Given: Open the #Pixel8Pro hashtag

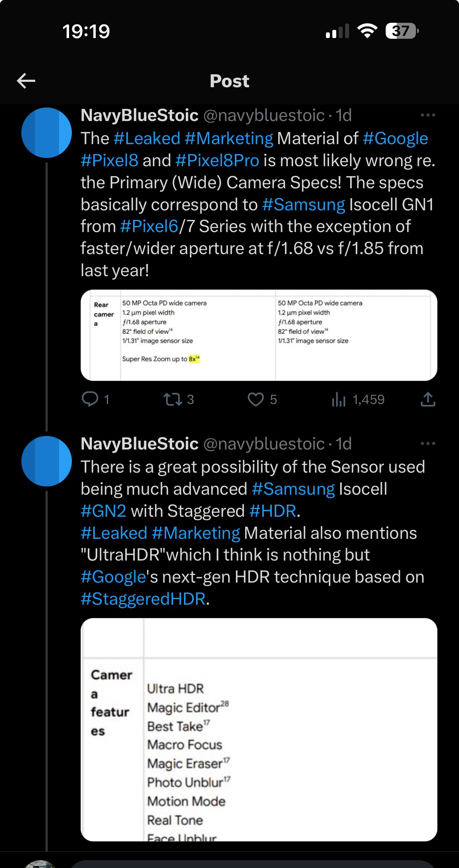Looking at the screenshot, I should tap(217, 161).
